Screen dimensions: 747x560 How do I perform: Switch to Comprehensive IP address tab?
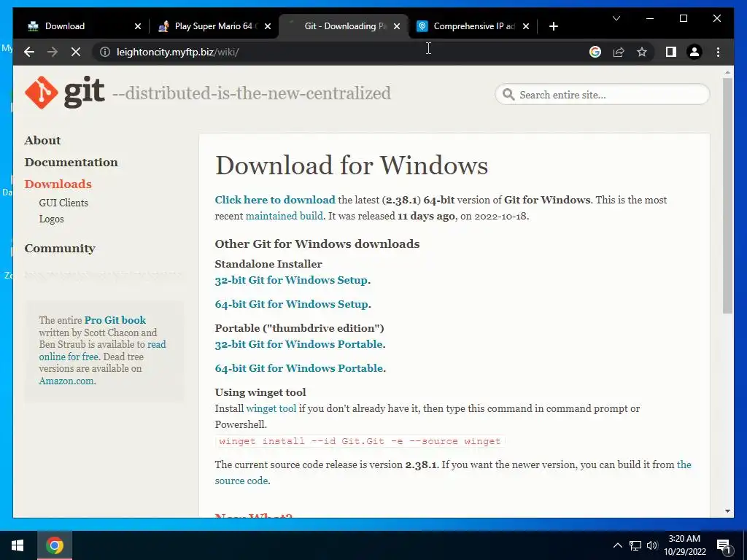pos(473,26)
